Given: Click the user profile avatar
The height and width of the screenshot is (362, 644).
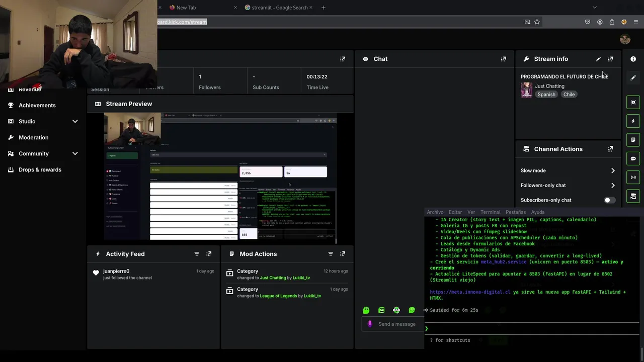Looking at the screenshot, I should point(625,39).
